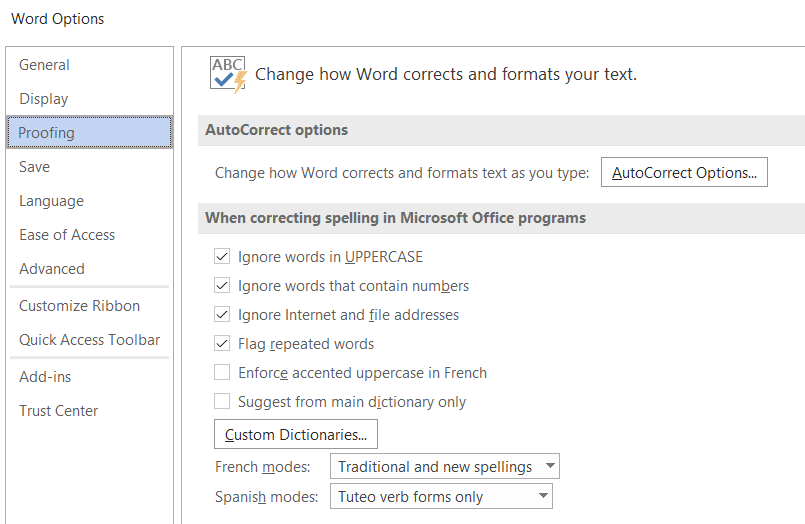
Task: Open the Trust Center category
Action: [59, 411]
